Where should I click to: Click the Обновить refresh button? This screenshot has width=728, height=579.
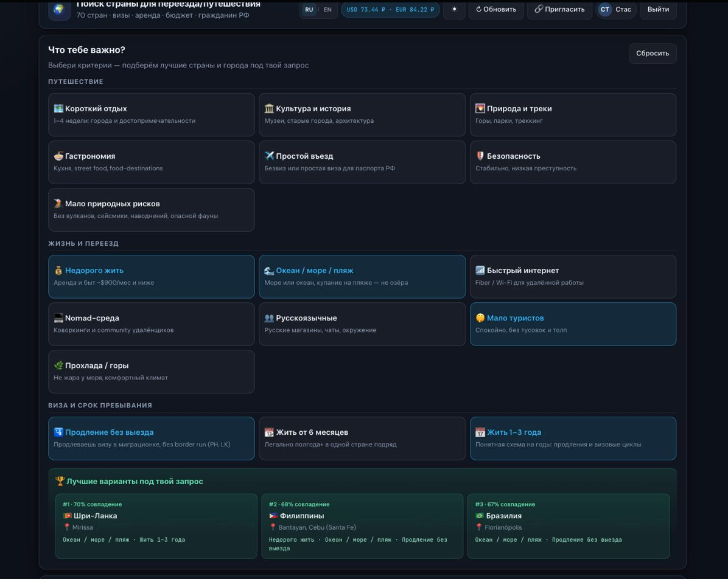tap(496, 9)
